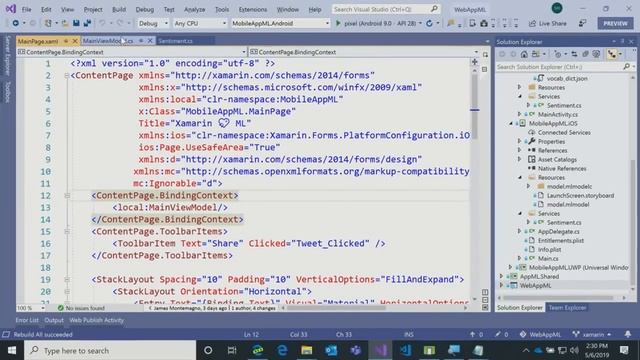The image size is (640, 360).
Task: Switch to the Sentiment.cs editor tab
Action: tap(176, 41)
